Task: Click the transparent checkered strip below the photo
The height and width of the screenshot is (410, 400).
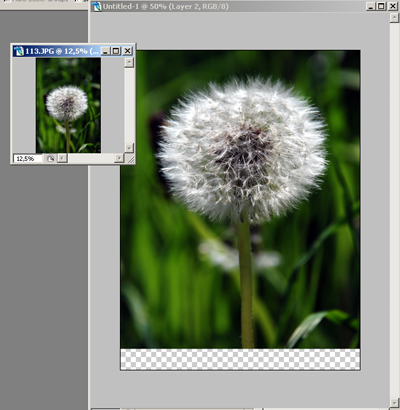Action: 240,359
